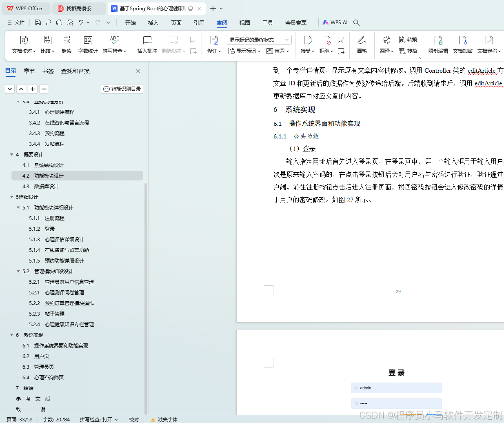
Task: Switch to the 视图 ribbon tab
Action: pyautogui.click(x=244, y=23)
